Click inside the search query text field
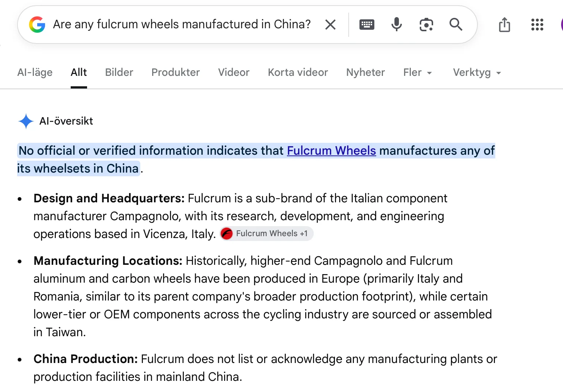563x392 pixels. 182,25
